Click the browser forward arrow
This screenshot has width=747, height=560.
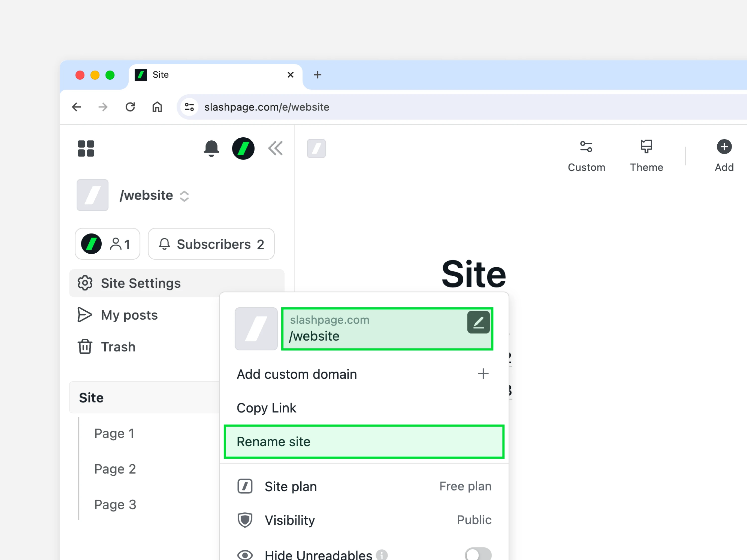point(103,107)
